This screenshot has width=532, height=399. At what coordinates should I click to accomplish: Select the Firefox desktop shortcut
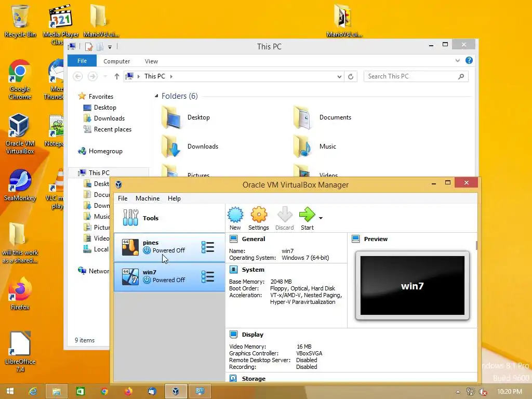point(20,294)
